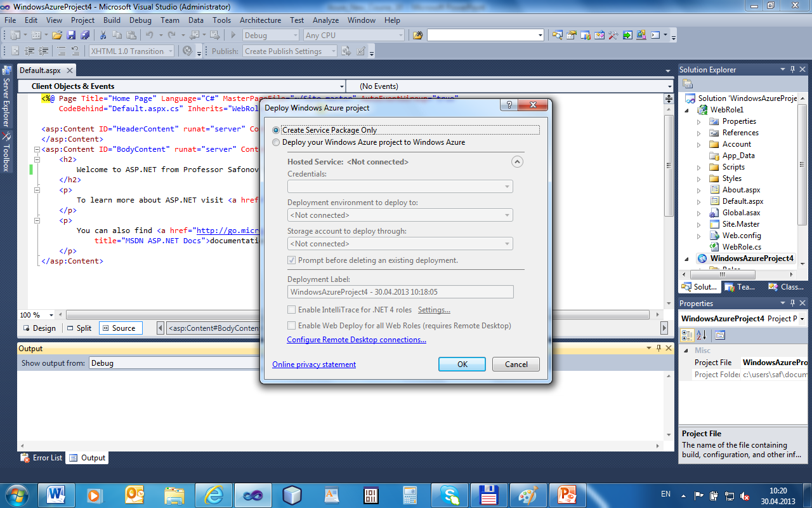Viewport: 812px width, 508px height.
Task: Click the Solution Explorer properties toolbar icon
Action: (x=687, y=84)
